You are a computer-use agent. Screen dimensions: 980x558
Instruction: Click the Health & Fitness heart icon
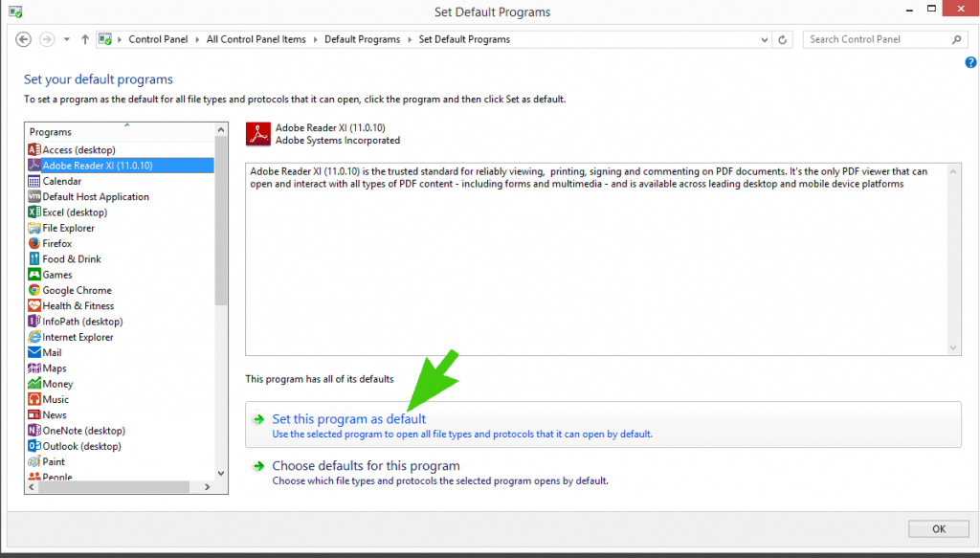click(x=34, y=306)
